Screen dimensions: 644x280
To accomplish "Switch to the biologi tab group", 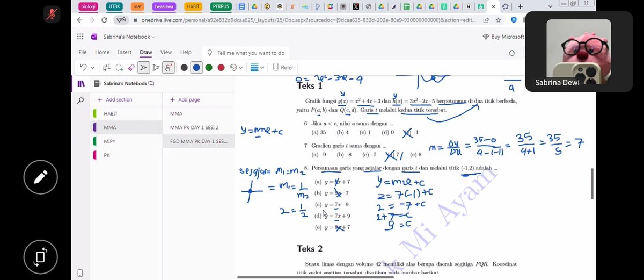I will coord(89,7).
